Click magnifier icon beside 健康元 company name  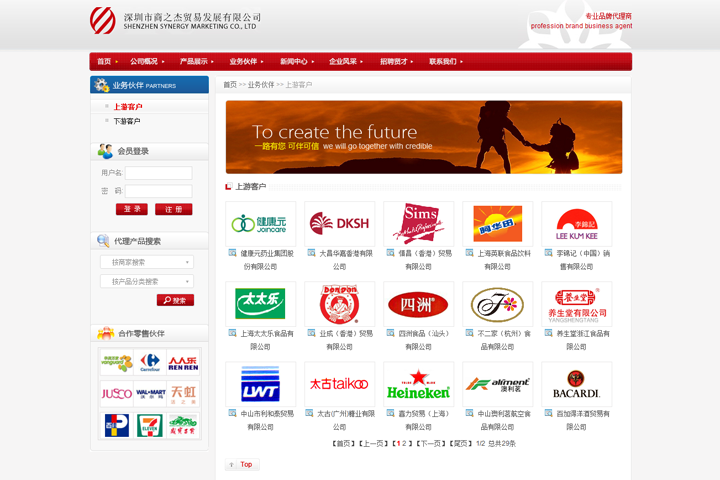(232, 253)
